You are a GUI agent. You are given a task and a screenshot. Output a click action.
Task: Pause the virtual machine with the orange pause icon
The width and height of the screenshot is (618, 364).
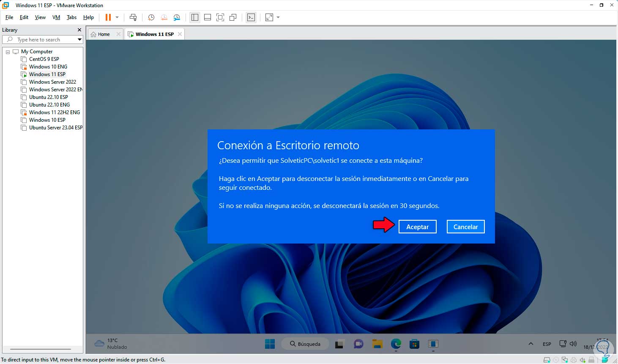click(108, 17)
